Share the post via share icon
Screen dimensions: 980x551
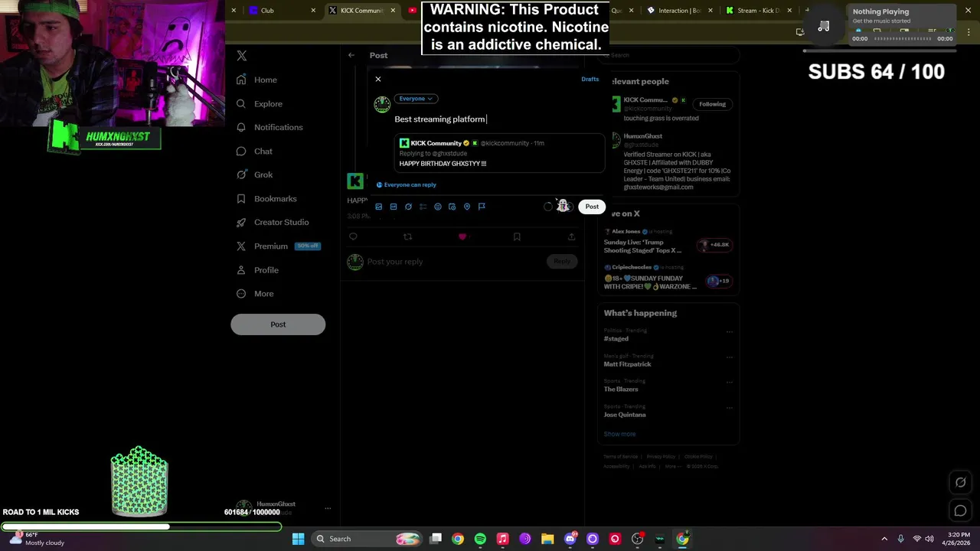(571, 237)
